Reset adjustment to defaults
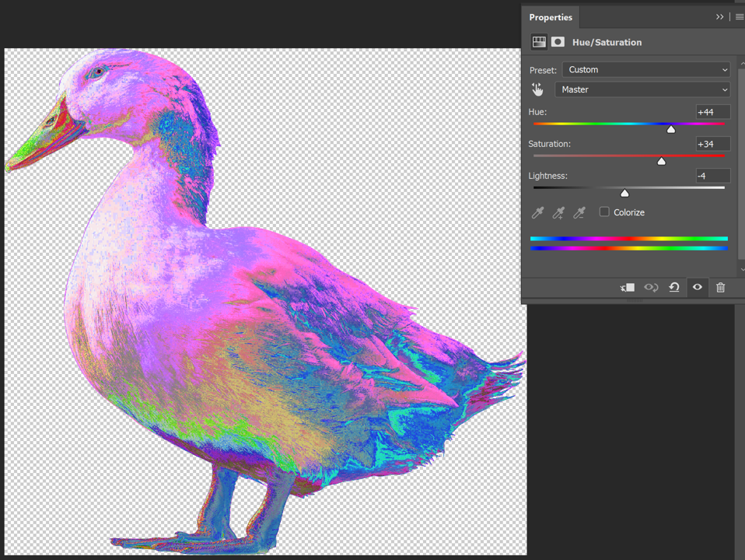 pos(674,287)
